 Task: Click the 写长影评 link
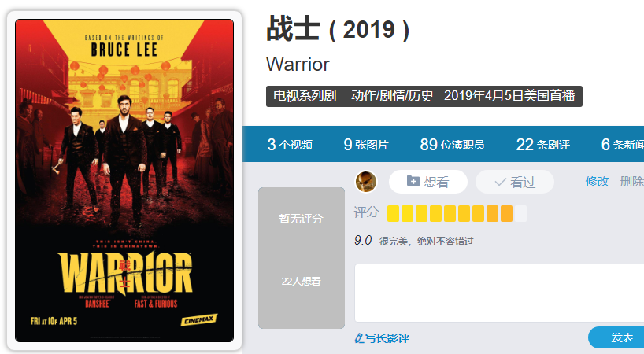coord(387,338)
